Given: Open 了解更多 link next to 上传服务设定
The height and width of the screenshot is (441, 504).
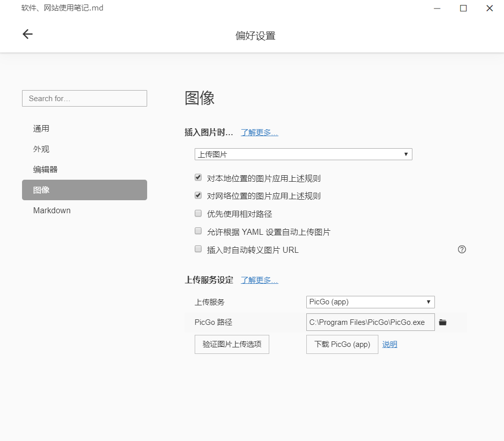Looking at the screenshot, I should (259, 280).
